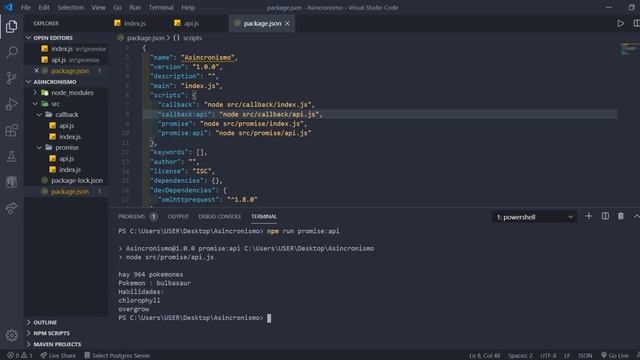Switch to the Debug Console tab
The width and height of the screenshot is (640, 360).
220,216
